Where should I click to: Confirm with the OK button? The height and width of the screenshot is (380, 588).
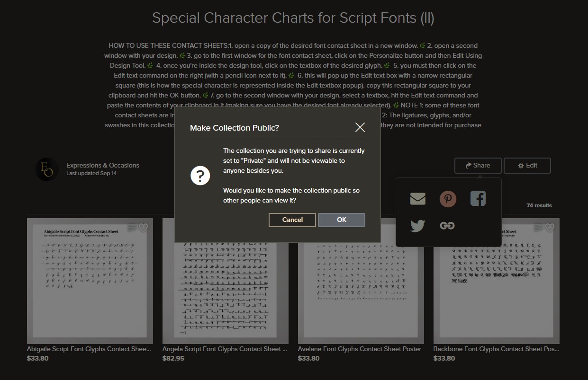[342, 220]
